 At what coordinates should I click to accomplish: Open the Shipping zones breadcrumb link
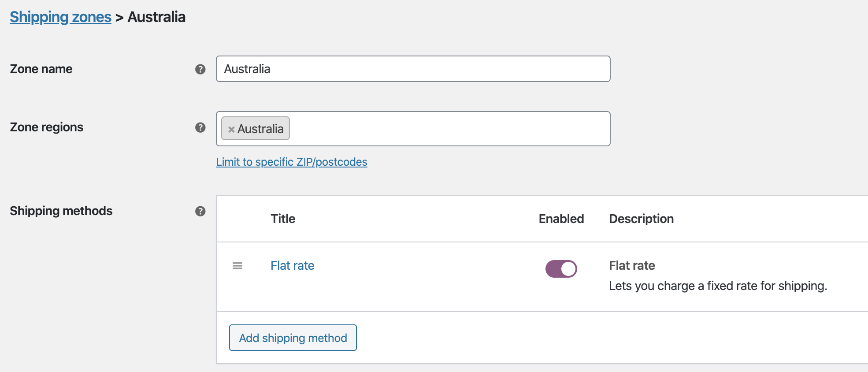coord(61,17)
